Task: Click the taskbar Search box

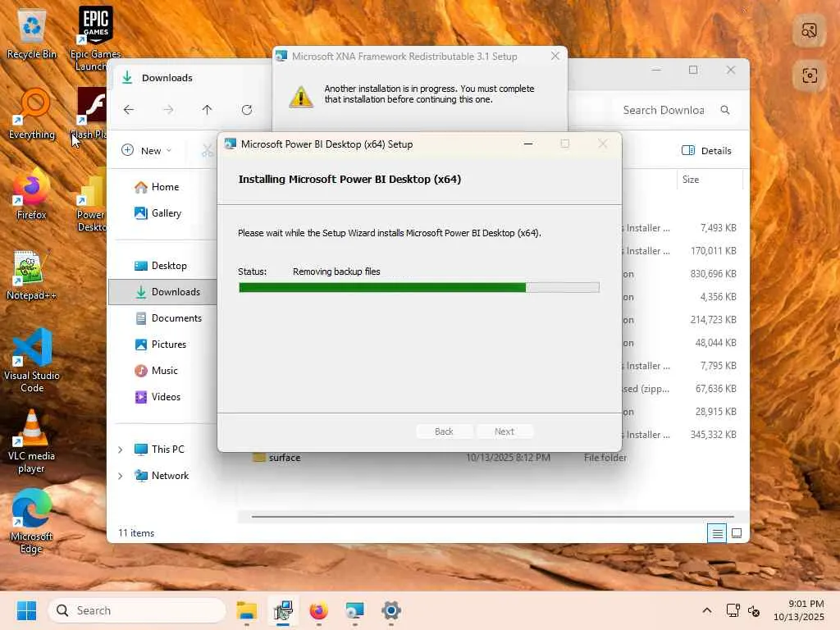Action: click(137, 610)
